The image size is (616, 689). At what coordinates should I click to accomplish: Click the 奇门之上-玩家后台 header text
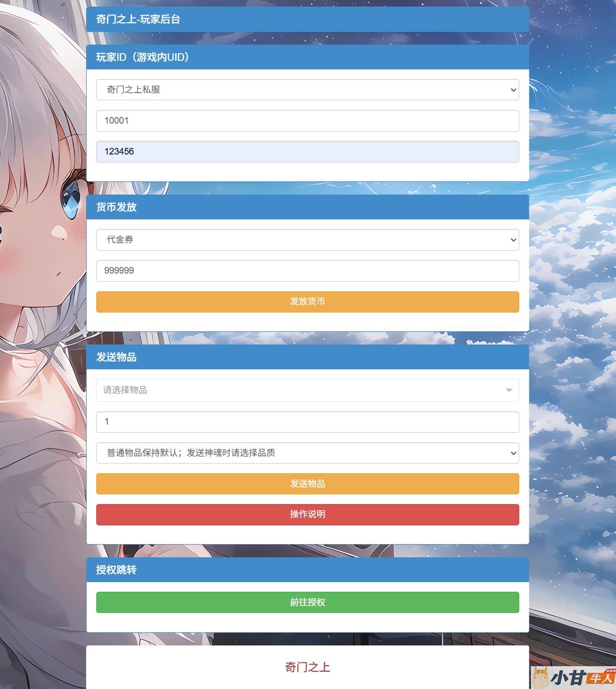(x=138, y=19)
